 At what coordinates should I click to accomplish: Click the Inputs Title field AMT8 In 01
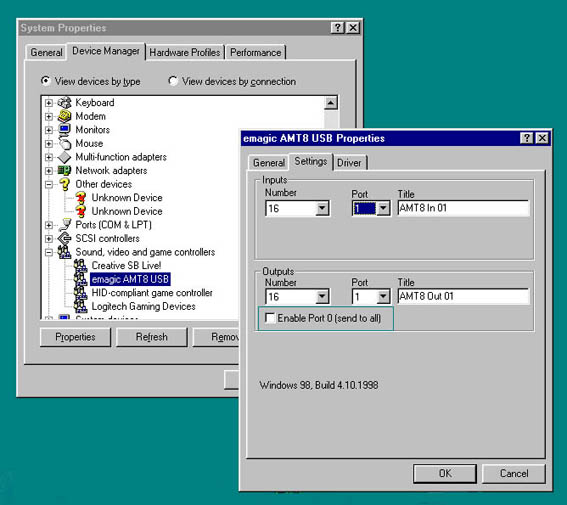click(463, 208)
